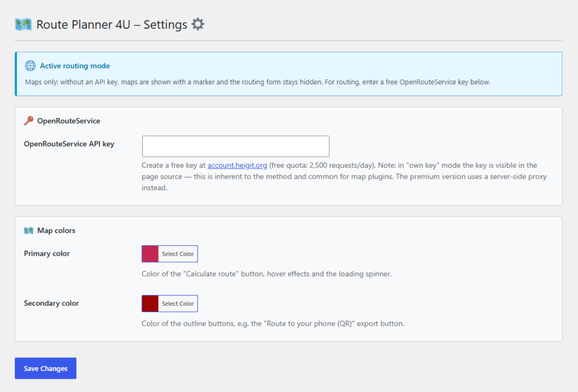
Task: Click the Route Planner 4U – Settings title
Action: click(112, 24)
